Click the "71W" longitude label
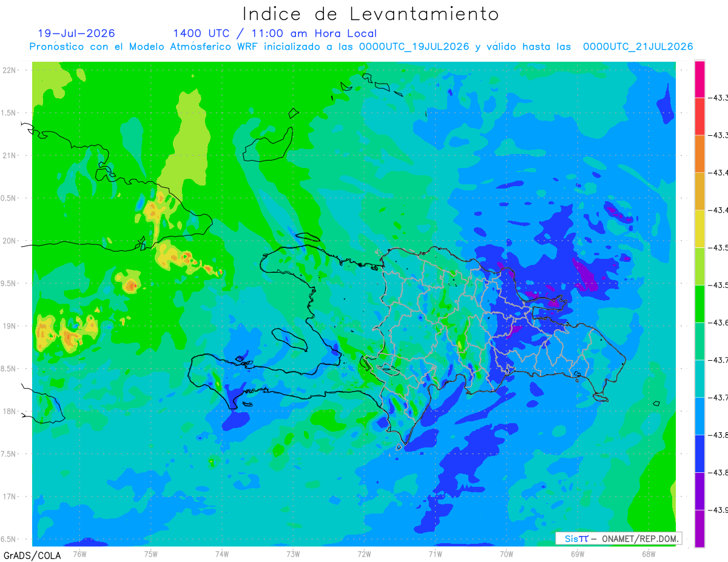This screenshot has width=728, height=562. (435, 553)
